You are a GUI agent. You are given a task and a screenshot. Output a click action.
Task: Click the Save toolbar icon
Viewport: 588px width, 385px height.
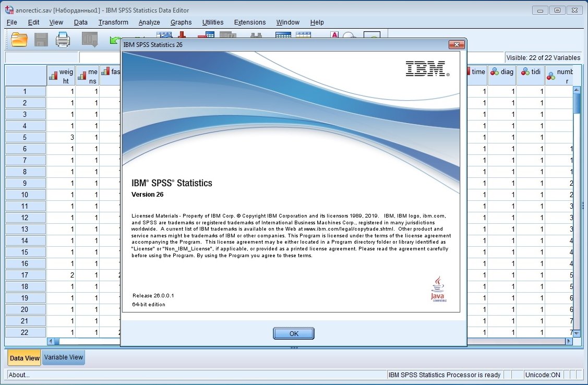pos(41,40)
